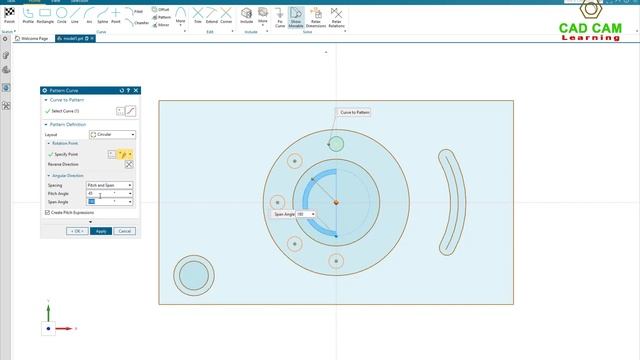
Task: Reset the Pattern Curve dialog
Action: (x=122, y=91)
